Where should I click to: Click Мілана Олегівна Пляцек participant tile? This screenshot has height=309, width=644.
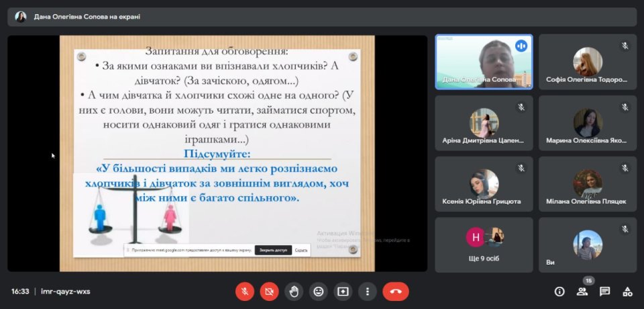pyautogui.click(x=588, y=184)
